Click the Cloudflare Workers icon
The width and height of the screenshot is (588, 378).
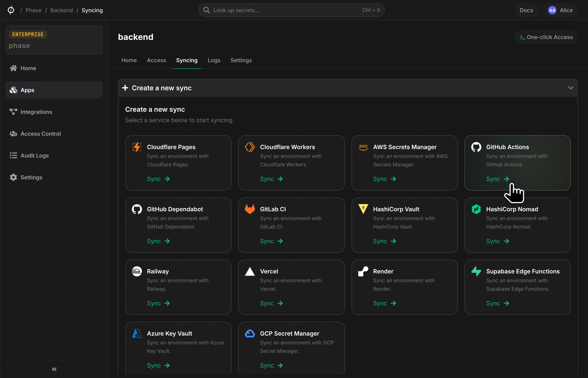click(x=250, y=147)
